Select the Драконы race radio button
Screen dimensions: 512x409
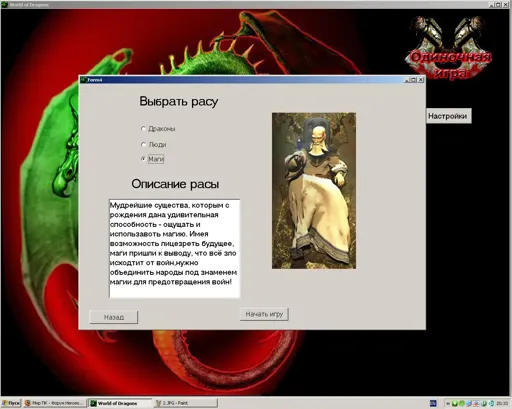point(143,128)
